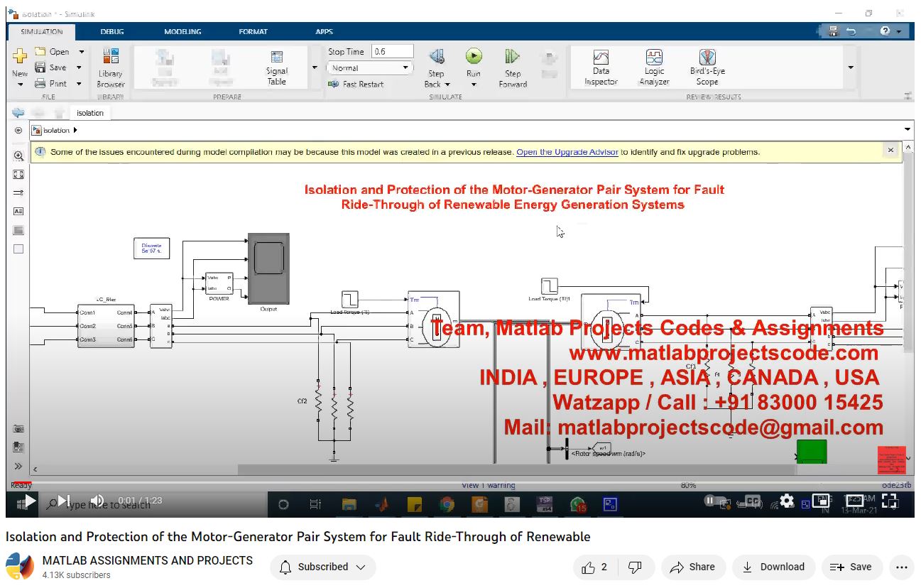This screenshot has height=588, width=921.
Task: Expand the Open dropdown arrow
Action: click(81, 51)
